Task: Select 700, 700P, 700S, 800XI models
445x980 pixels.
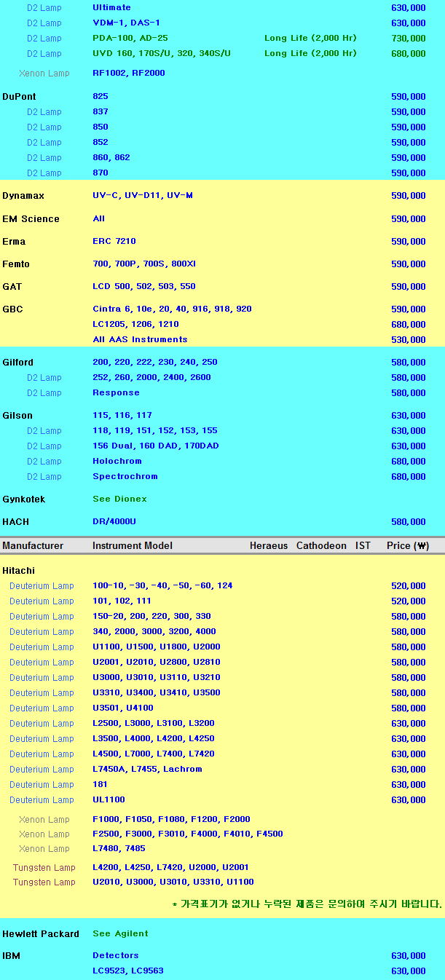Action: 144,264
